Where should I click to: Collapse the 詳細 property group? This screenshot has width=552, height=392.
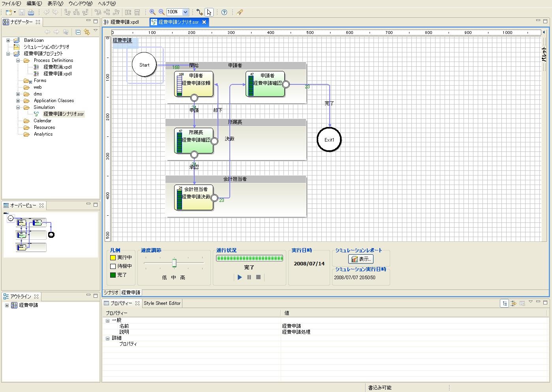coord(107,338)
